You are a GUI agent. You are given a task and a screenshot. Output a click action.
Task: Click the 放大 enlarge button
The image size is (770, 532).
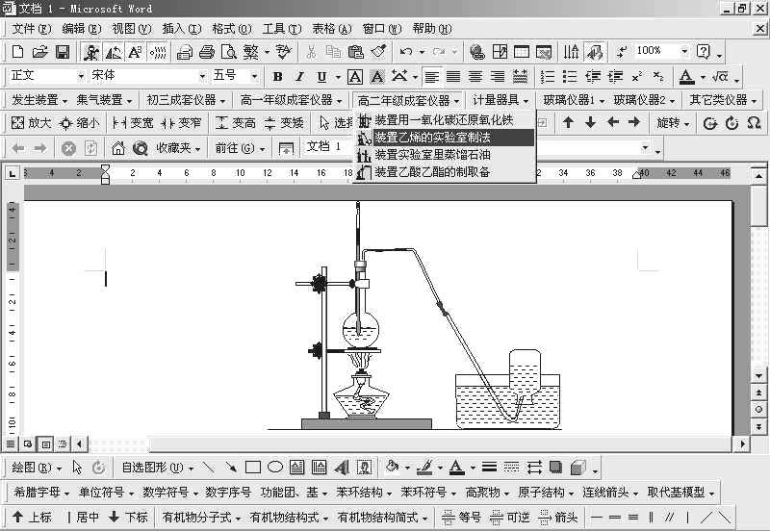[x=31, y=123]
